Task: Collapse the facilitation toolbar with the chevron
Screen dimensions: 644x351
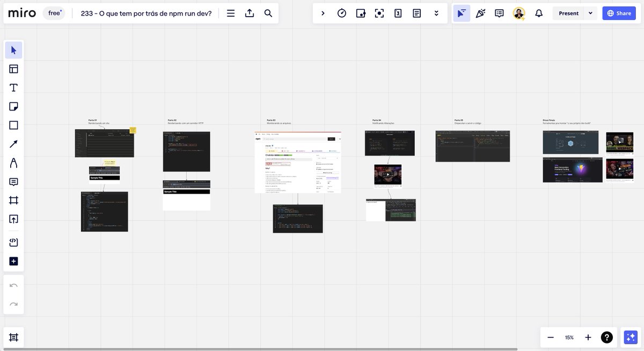Action: coord(323,13)
